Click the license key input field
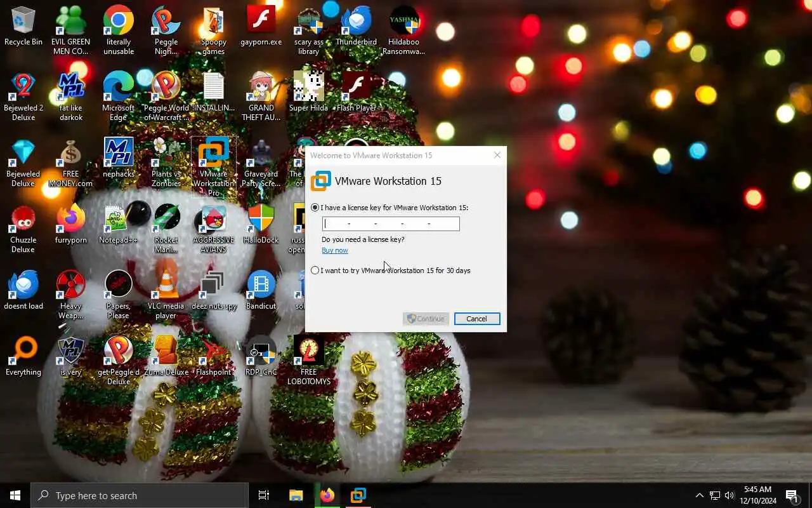The width and height of the screenshot is (812, 508). point(391,224)
